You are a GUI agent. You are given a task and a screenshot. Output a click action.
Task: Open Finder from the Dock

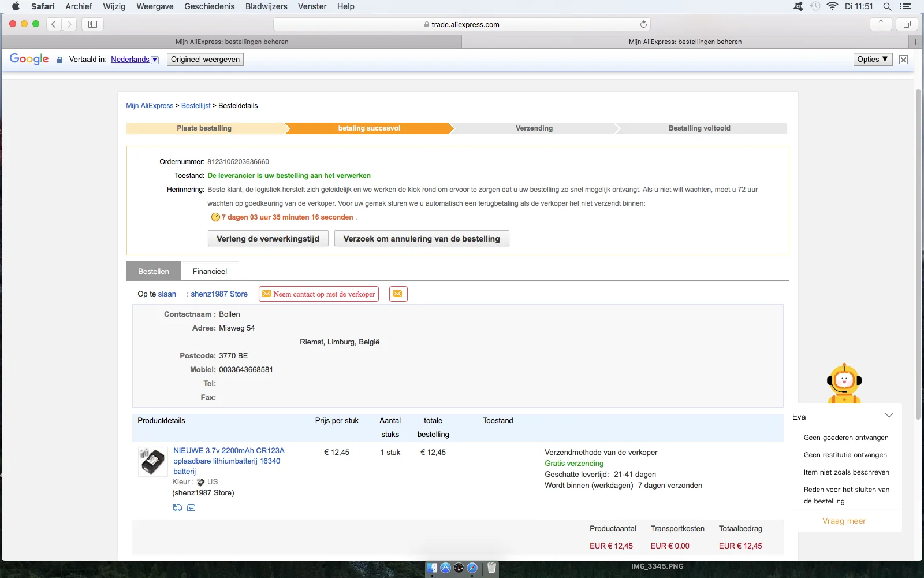[432, 568]
